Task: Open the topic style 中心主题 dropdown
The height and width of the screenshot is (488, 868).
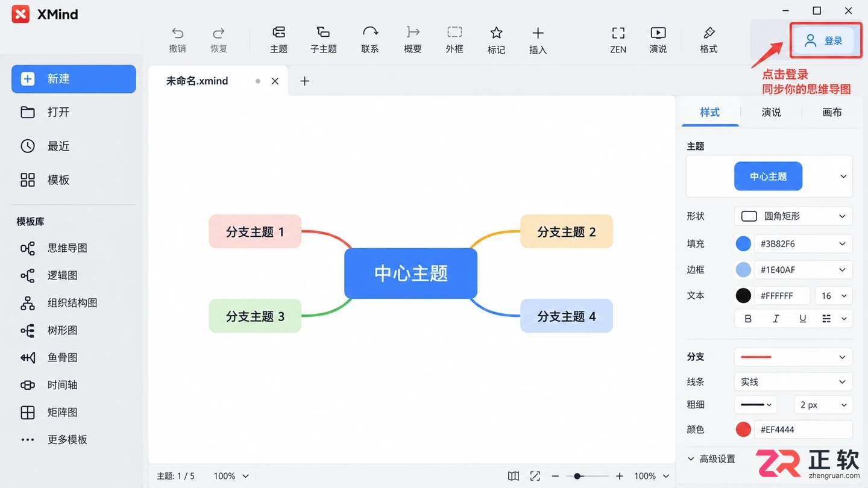Action: pyautogui.click(x=843, y=177)
